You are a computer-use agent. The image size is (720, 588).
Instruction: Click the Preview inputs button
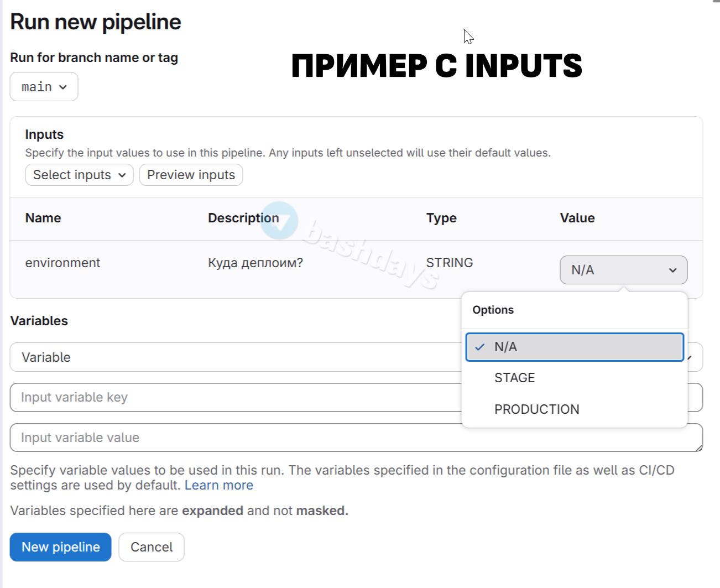[x=191, y=175]
